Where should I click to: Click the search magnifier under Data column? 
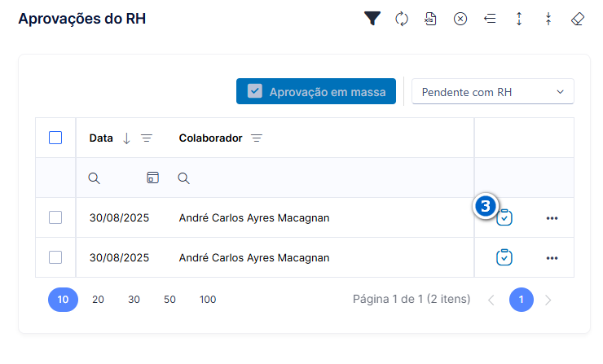tap(94, 178)
